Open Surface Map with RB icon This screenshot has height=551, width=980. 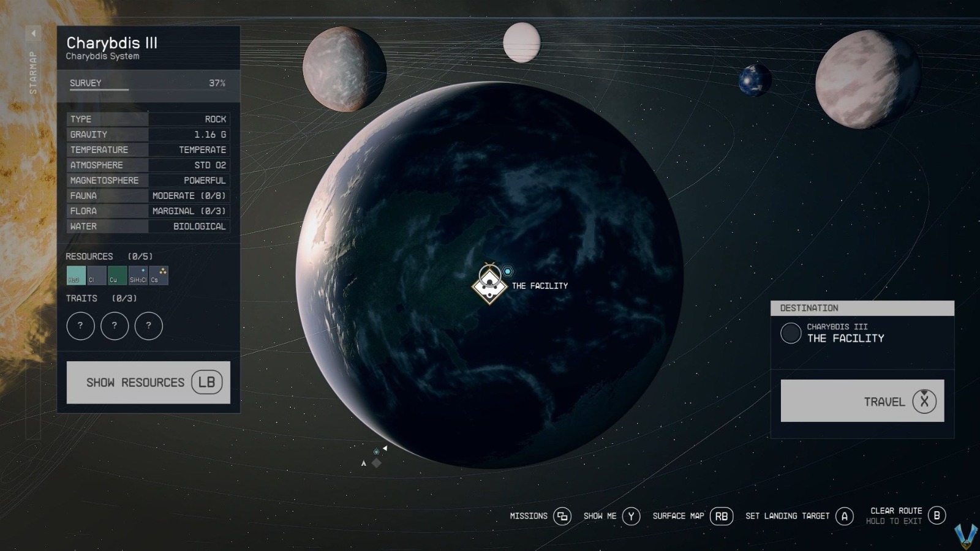tap(722, 516)
